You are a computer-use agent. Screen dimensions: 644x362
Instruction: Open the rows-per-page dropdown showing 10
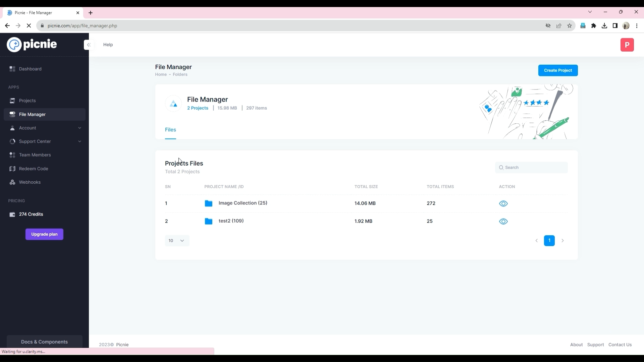(x=177, y=241)
